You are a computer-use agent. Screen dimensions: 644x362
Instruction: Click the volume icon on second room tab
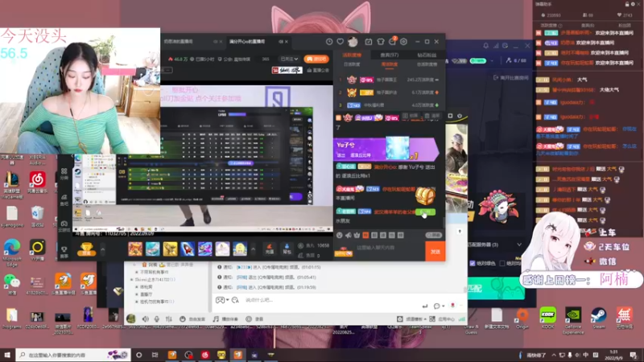point(281,42)
